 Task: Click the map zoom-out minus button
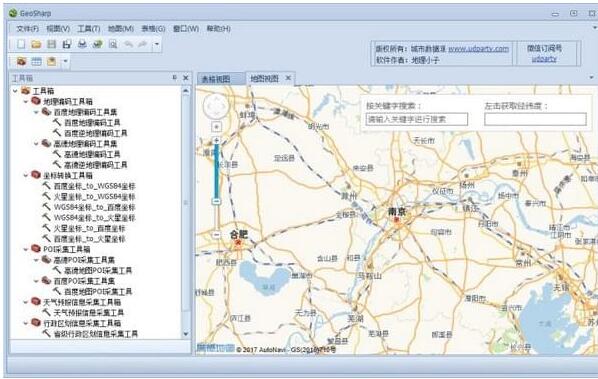(x=216, y=235)
